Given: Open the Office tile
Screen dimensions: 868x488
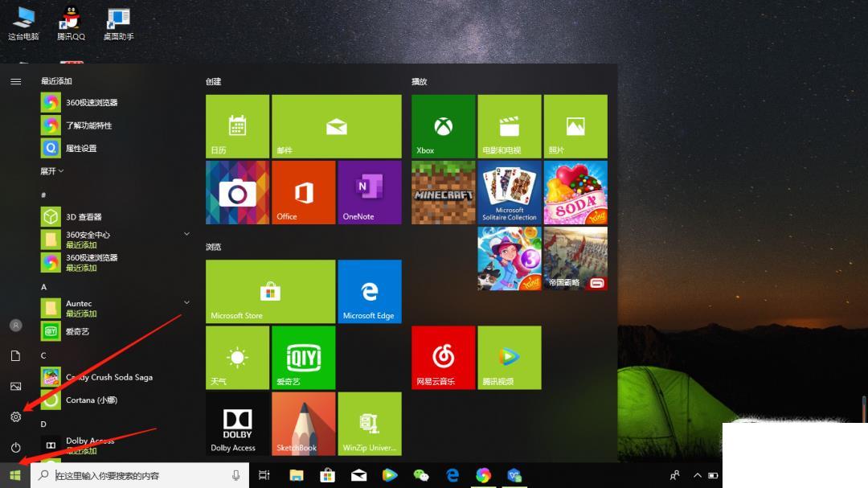Looking at the screenshot, I should (x=303, y=193).
